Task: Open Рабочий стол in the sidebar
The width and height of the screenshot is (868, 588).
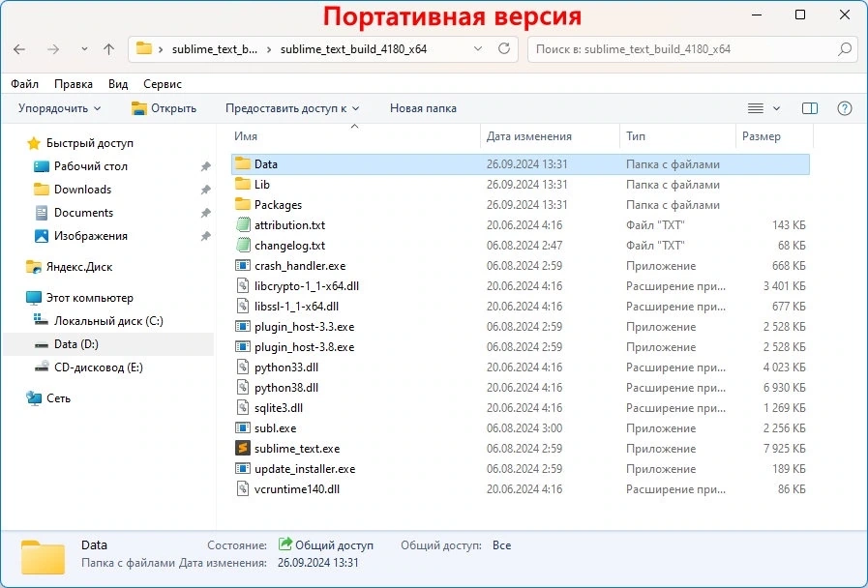Action: tap(91, 166)
